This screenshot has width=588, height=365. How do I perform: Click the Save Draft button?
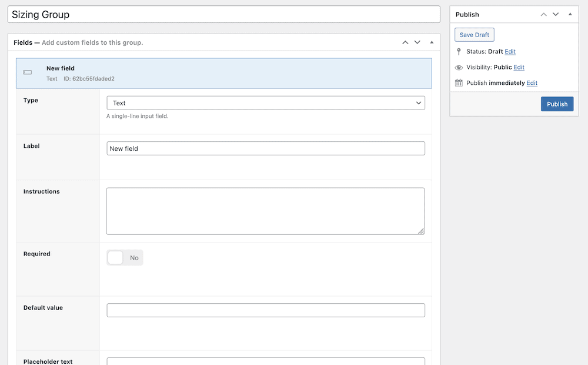coord(475,35)
